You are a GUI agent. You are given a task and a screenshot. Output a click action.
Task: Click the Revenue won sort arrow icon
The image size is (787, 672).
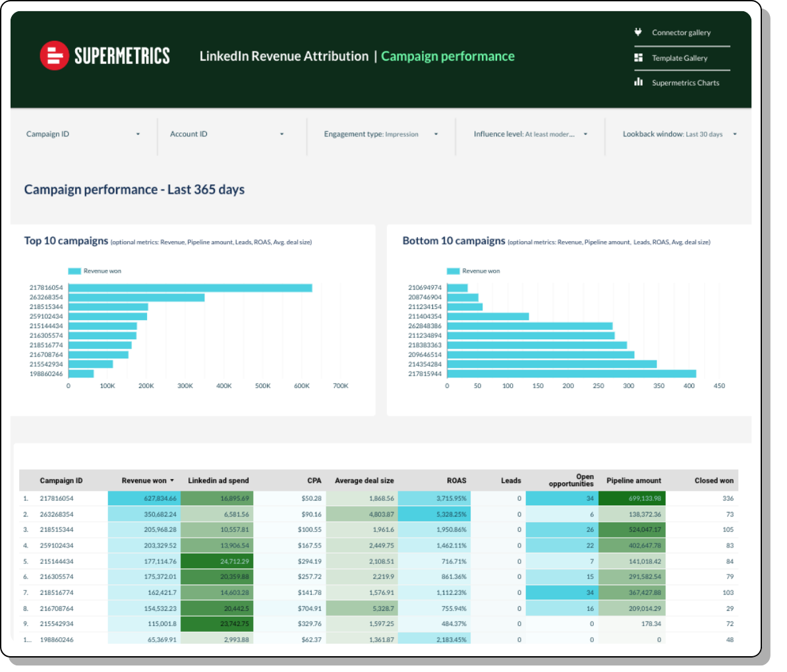click(x=173, y=481)
